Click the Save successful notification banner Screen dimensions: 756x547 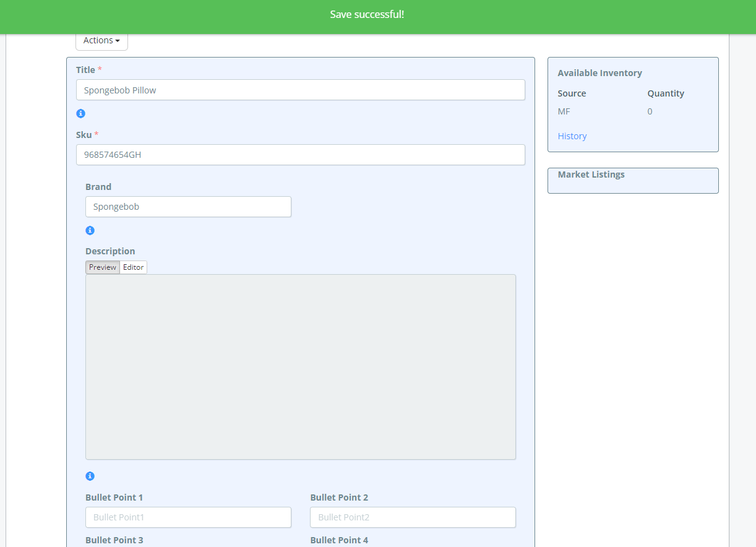tap(378, 17)
